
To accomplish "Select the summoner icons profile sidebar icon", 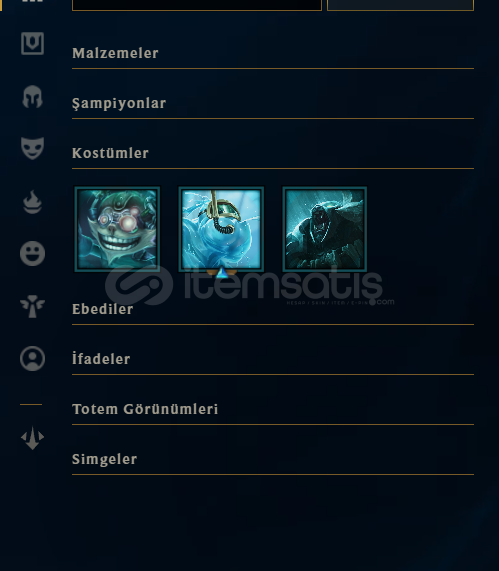I will click(x=32, y=358).
